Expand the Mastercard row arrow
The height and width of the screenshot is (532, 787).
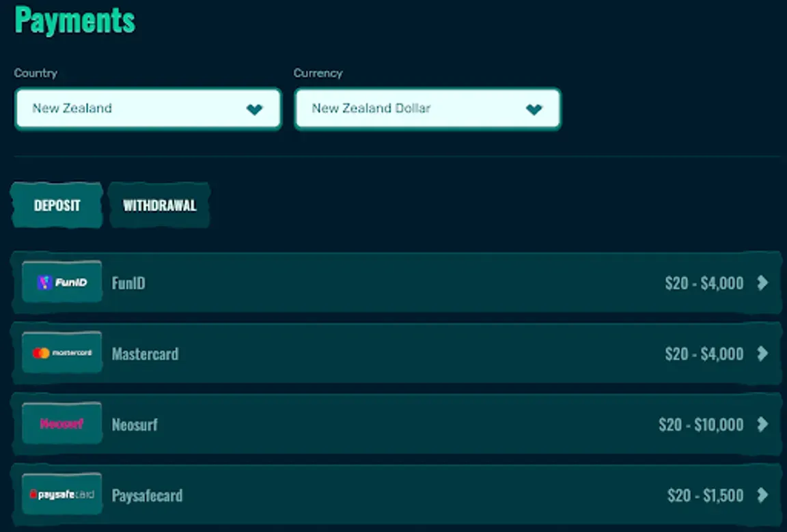[x=762, y=353]
